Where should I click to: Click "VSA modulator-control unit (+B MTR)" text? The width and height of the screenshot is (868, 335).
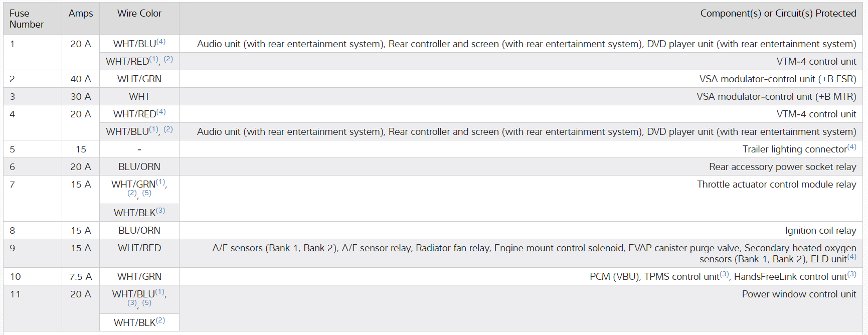pos(776,97)
